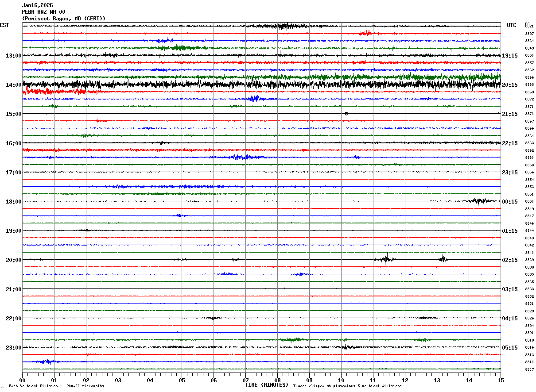Click minute 02 tick label on time axis
Image resolution: width=536 pixels, height=392 pixels.
pyautogui.click(x=86, y=380)
